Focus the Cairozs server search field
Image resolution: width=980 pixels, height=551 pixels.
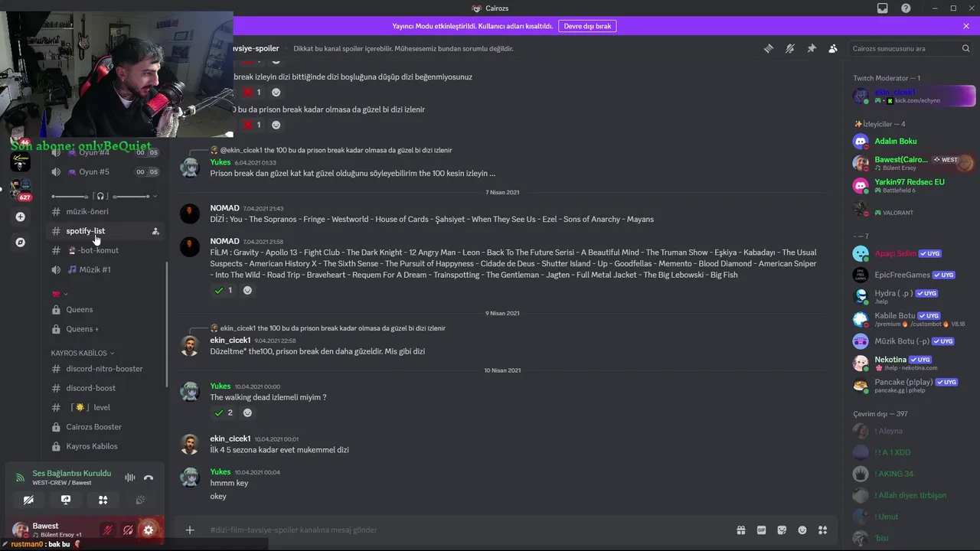click(905, 48)
